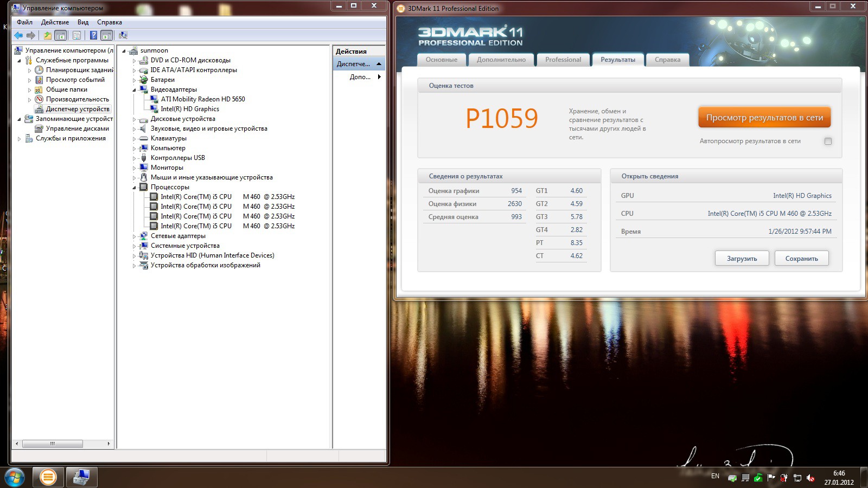Expand IDE ATA/ATAPI контроллеры node
Viewport: 868px width, 488px height.
tap(134, 70)
